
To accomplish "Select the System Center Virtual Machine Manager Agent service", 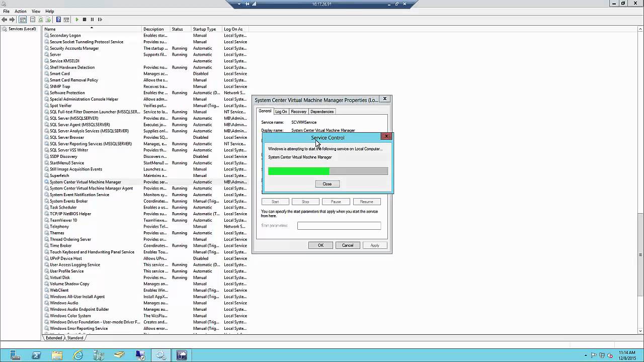I will 91,189.
